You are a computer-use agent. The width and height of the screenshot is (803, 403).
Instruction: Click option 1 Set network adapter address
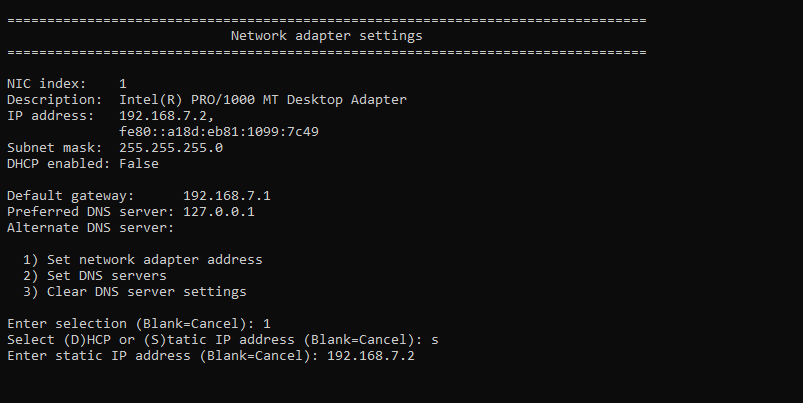[x=143, y=260]
